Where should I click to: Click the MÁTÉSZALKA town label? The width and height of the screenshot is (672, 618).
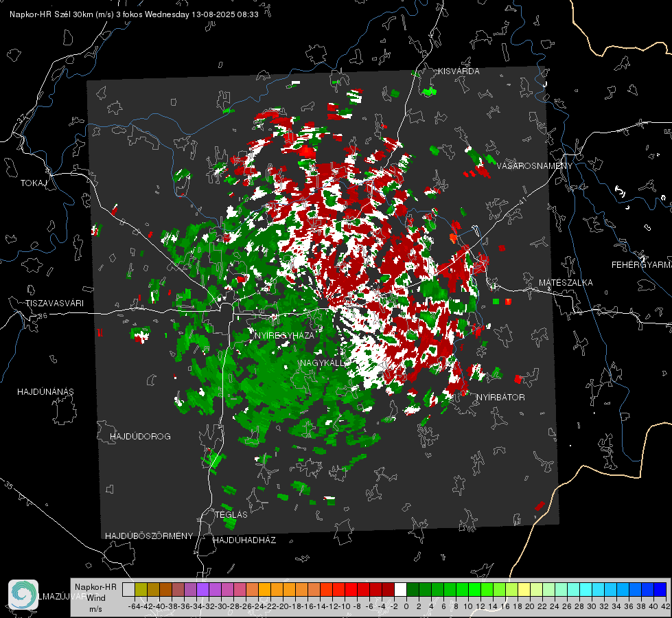point(566,282)
